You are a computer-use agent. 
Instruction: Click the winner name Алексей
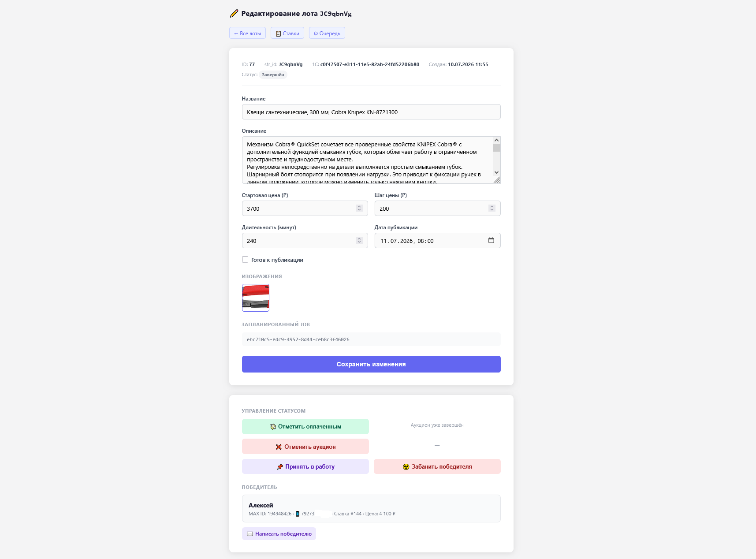click(x=261, y=505)
